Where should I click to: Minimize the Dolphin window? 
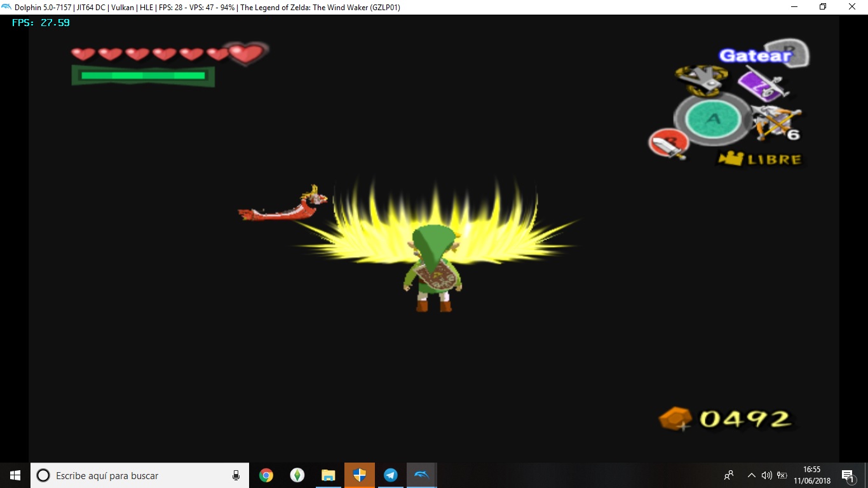(x=794, y=7)
